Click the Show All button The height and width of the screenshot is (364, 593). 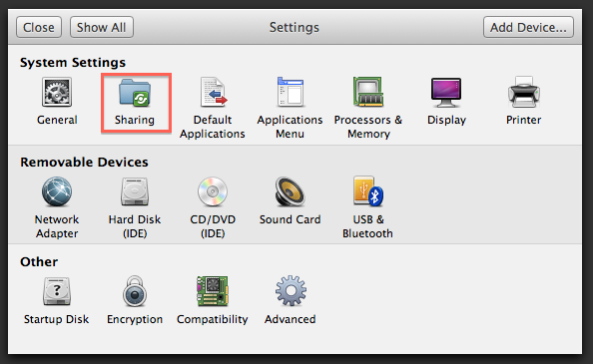[102, 27]
